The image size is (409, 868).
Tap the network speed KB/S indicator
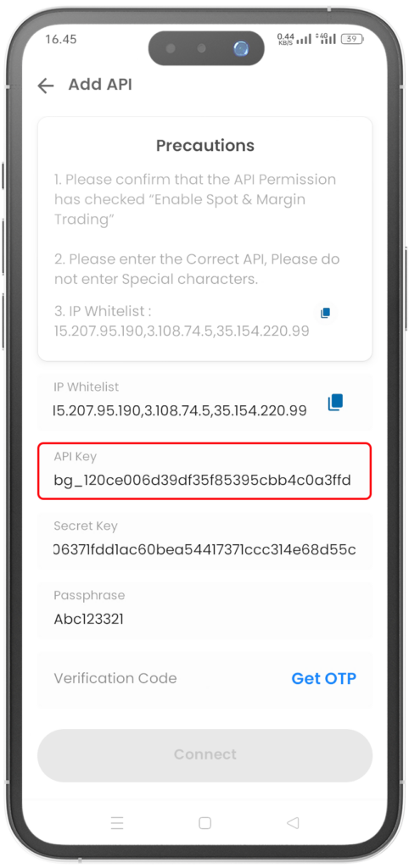[x=285, y=39]
